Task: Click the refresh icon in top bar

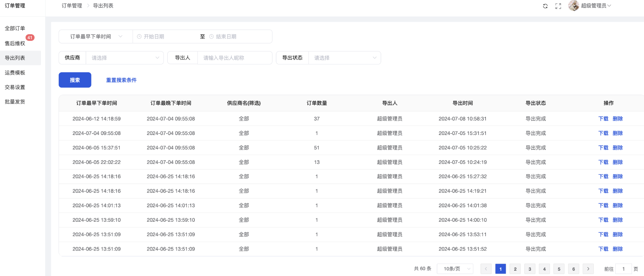Action: pyautogui.click(x=545, y=6)
